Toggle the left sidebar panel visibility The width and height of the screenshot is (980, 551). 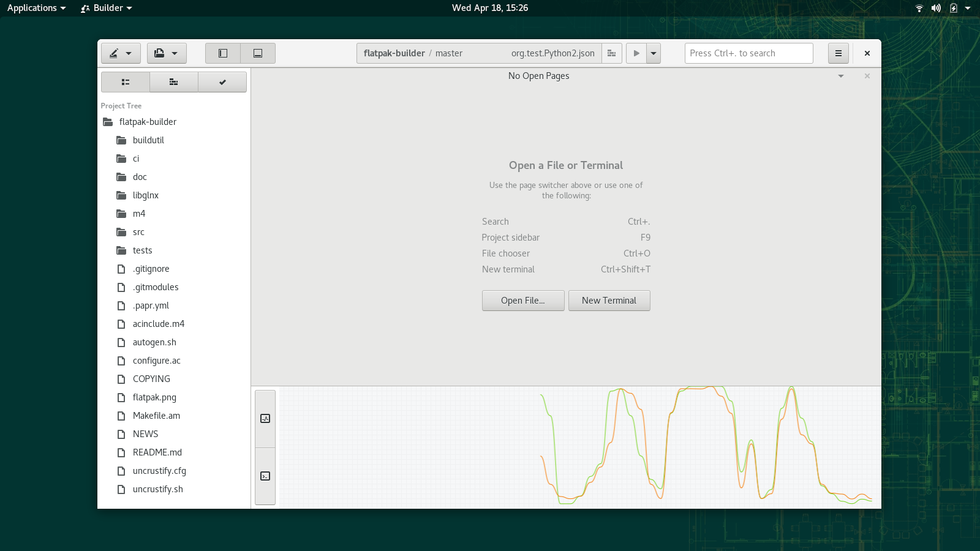(223, 53)
